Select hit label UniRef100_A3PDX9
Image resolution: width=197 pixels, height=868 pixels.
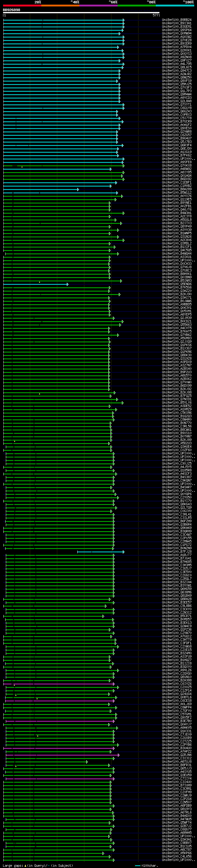(177, 362)
